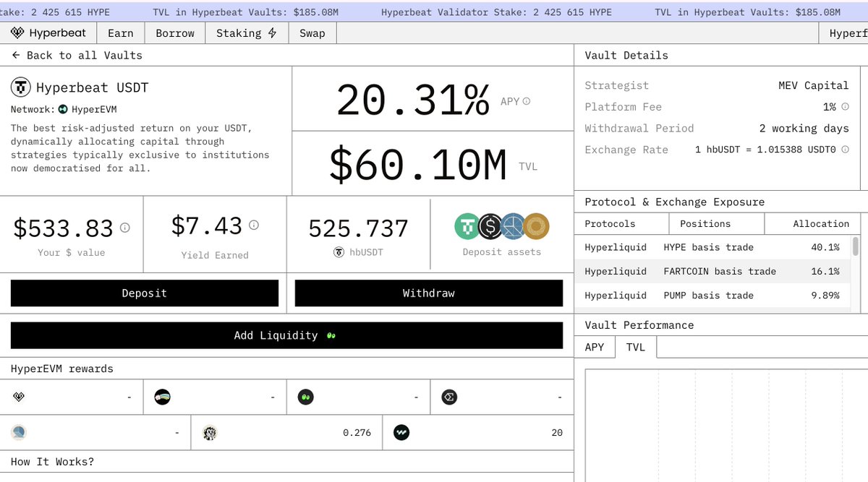The height and width of the screenshot is (482, 868).
Task: Click the Withdraw button
Action: (x=429, y=293)
